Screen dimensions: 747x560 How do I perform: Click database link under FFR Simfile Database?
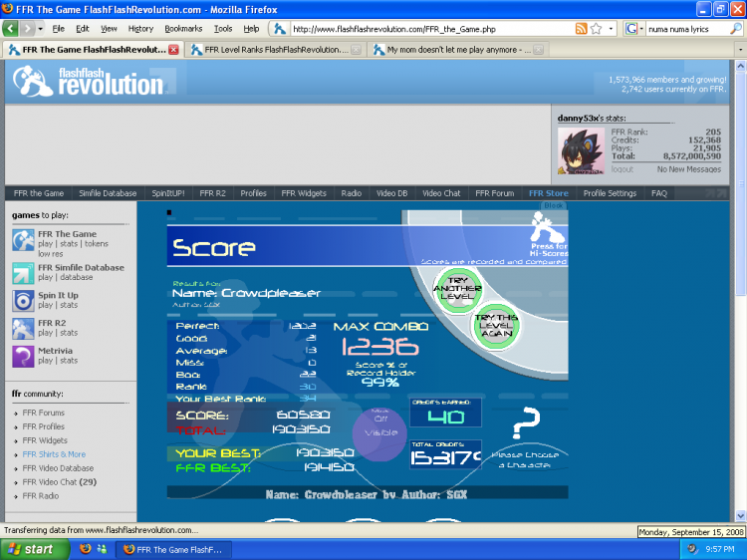point(77,277)
